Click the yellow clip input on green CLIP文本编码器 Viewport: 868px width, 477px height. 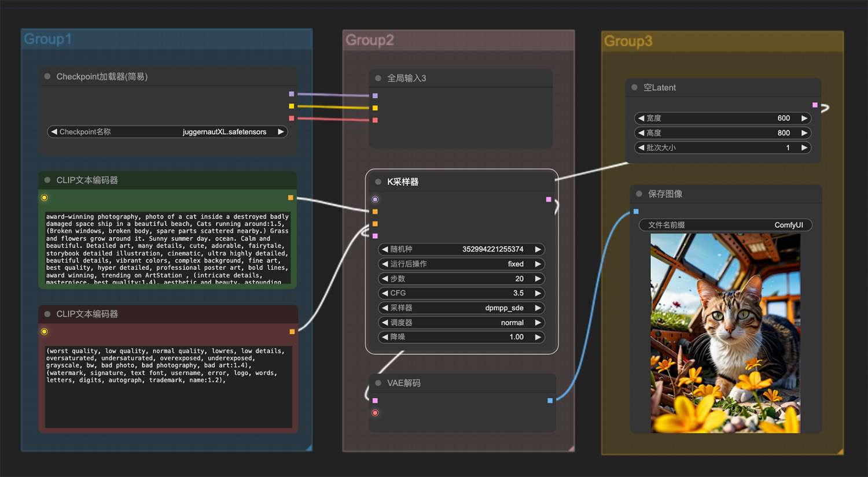click(x=45, y=198)
